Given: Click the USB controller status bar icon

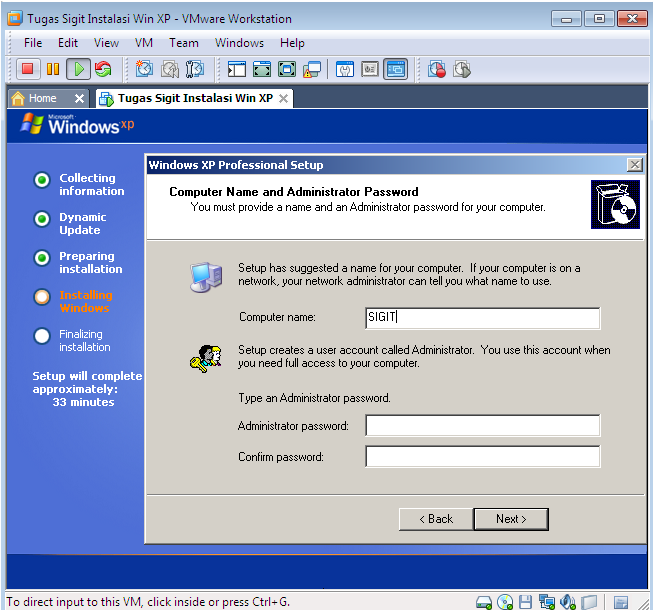Looking at the screenshot, I should (x=589, y=602).
